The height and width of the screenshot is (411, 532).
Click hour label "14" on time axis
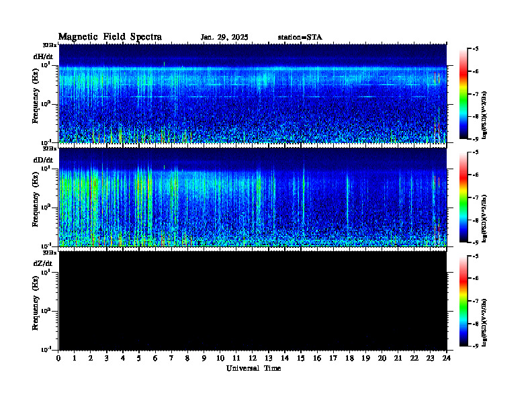285,358
